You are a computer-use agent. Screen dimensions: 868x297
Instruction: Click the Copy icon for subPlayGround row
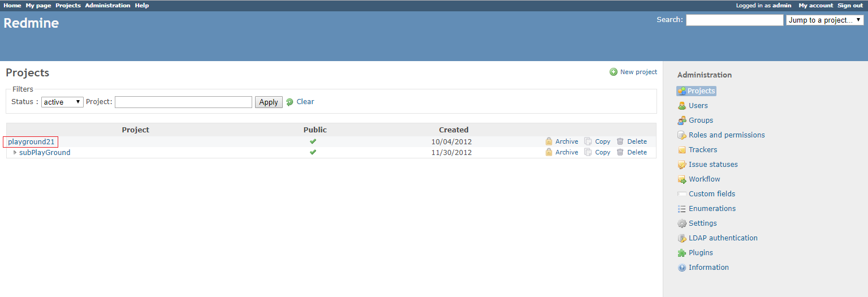[x=588, y=152]
